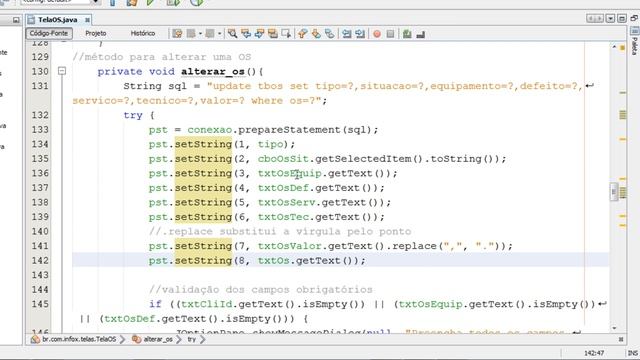Click txtOsTec on line 139
Viewport: 640px width, 360px height.
[283, 217]
